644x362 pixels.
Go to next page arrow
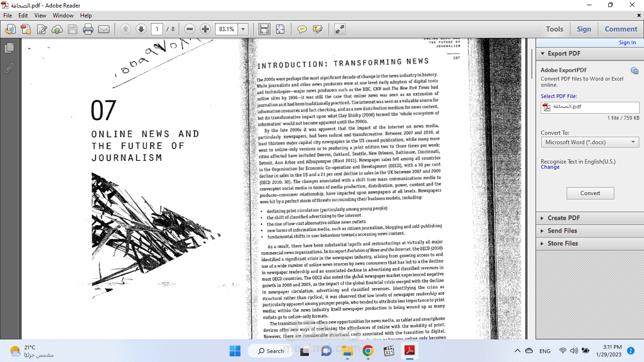(x=141, y=29)
